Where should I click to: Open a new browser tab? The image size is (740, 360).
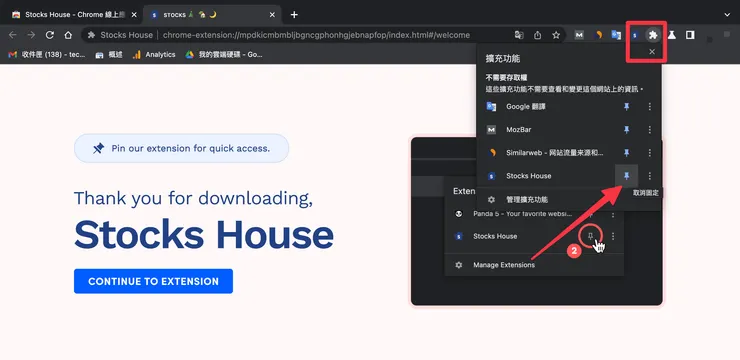tap(294, 15)
